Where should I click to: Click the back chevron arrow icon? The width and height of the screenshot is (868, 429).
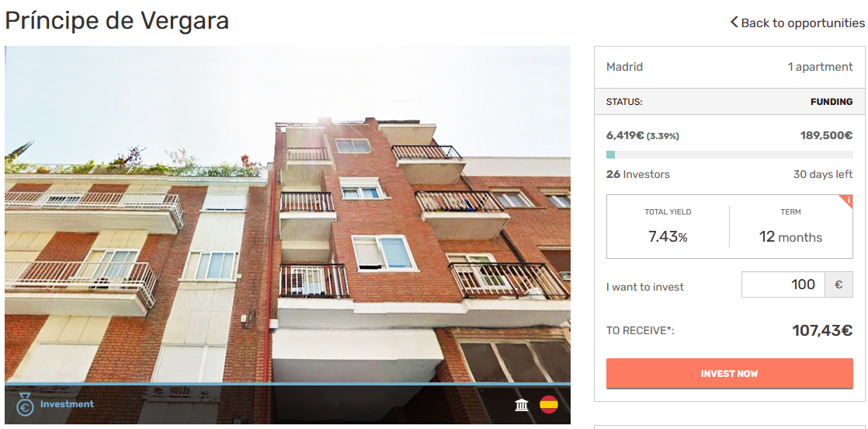[734, 23]
